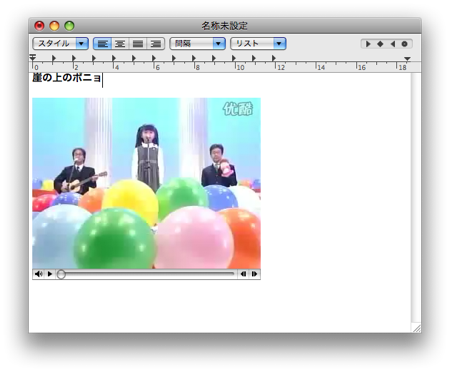Click the window title 名称未設定
The height and width of the screenshot is (372, 450).
click(x=225, y=26)
